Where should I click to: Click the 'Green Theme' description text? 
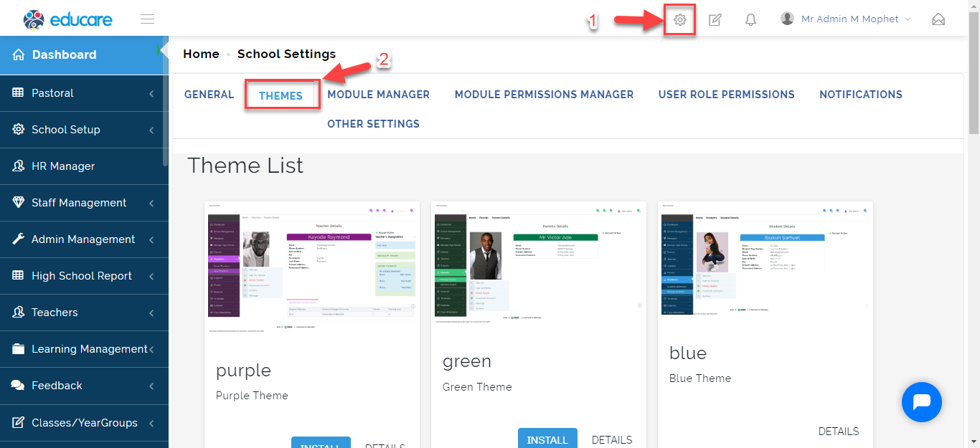pyautogui.click(x=477, y=387)
